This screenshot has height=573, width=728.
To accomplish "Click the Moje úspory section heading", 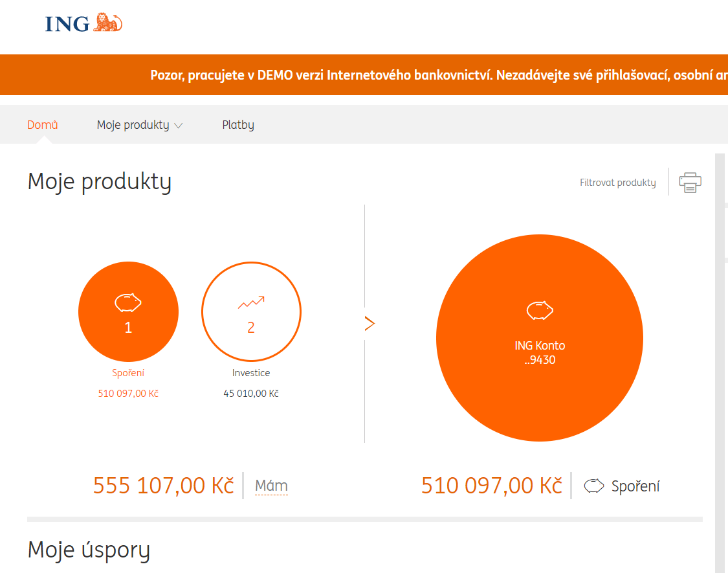I will 89,550.
